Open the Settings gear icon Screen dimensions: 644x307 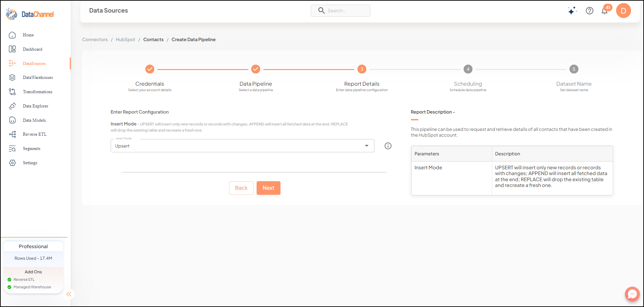click(x=12, y=163)
